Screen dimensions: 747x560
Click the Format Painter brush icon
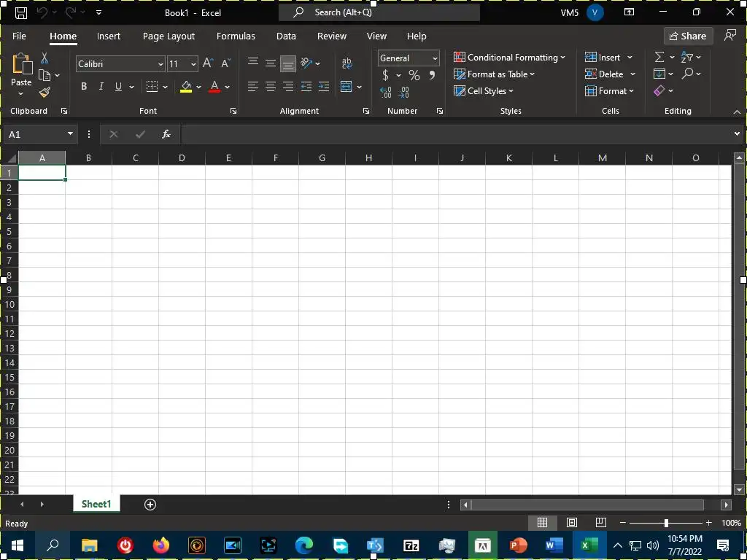click(x=44, y=92)
